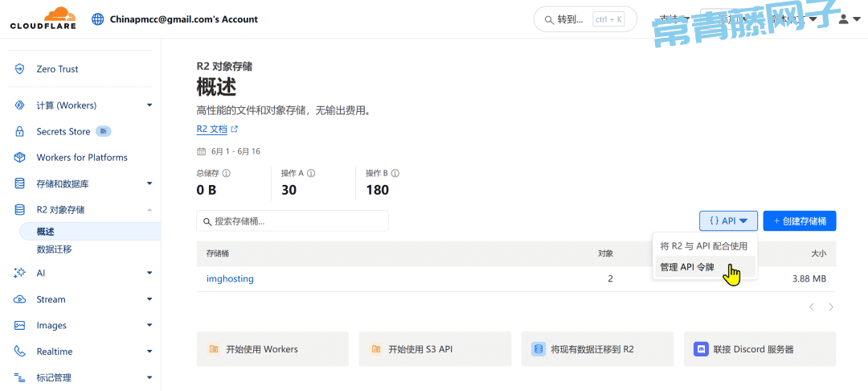Click the 将现有数据迁移到 R2 card
This screenshot has width=868, height=391.
pyautogui.click(x=597, y=349)
